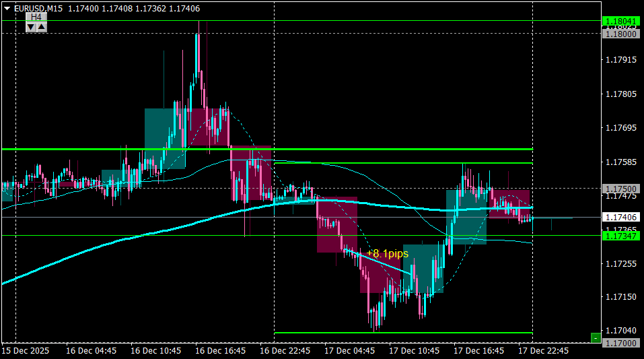Open the chart menu triangle beside EURUSD,M15
644x359 pixels.
click(x=7, y=8)
